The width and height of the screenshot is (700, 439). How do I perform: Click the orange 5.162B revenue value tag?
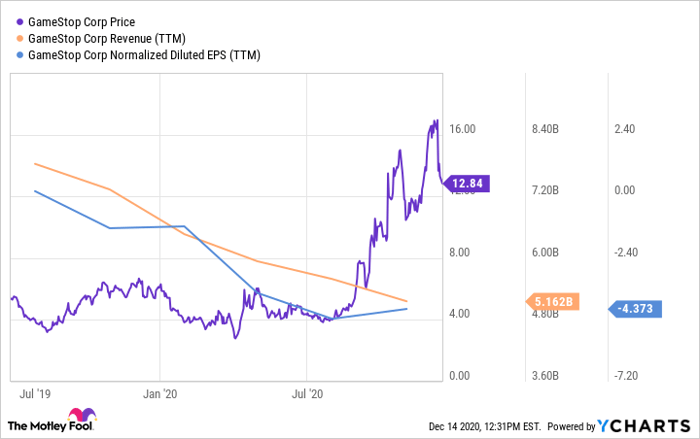tap(554, 301)
